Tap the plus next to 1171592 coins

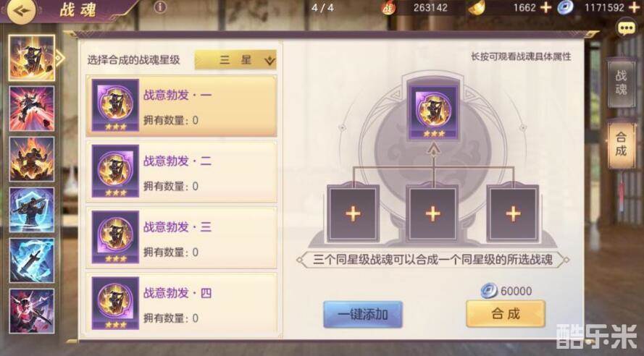[634, 7]
